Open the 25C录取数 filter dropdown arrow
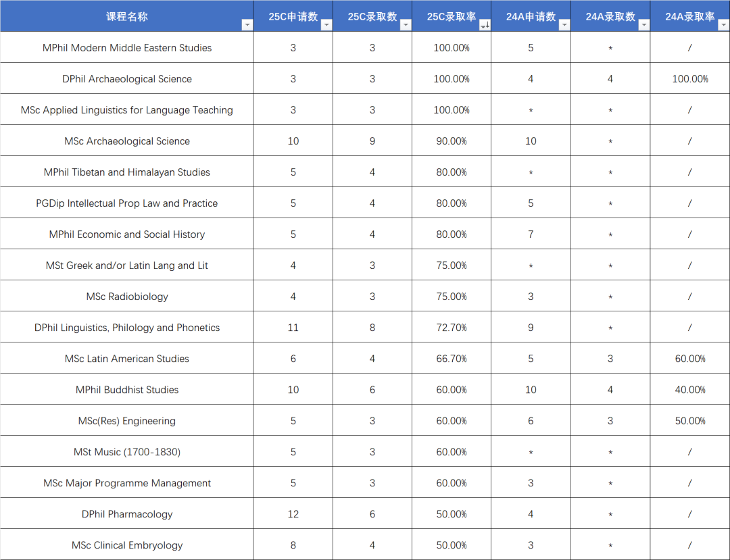The width and height of the screenshot is (730, 560). coord(406,25)
